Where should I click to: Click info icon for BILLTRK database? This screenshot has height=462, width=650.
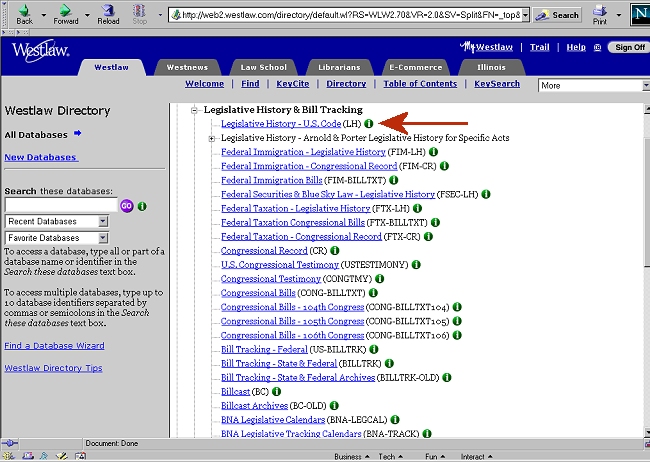click(x=389, y=363)
